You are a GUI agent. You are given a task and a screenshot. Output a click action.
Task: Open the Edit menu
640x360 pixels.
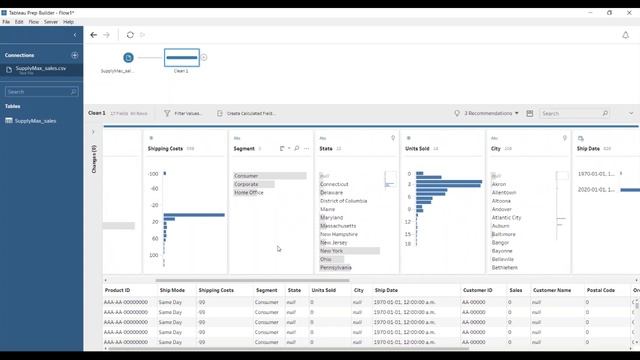pyautogui.click(x=19, y=22)
